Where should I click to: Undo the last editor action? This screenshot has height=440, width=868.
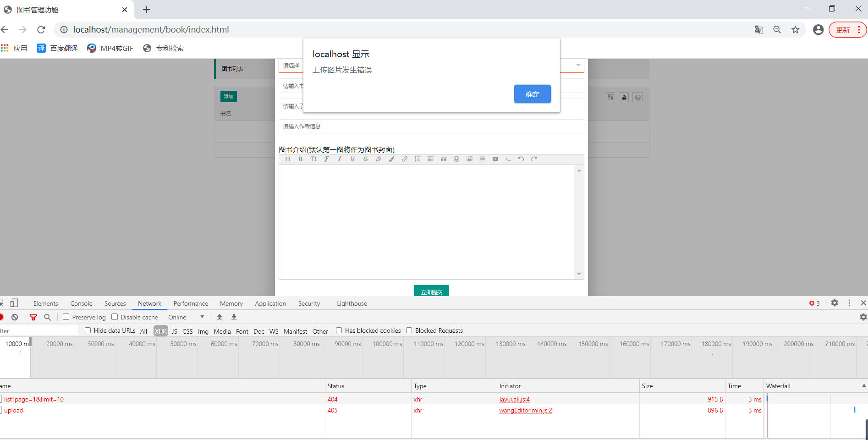pyautogui.click(x=521, y=159)
